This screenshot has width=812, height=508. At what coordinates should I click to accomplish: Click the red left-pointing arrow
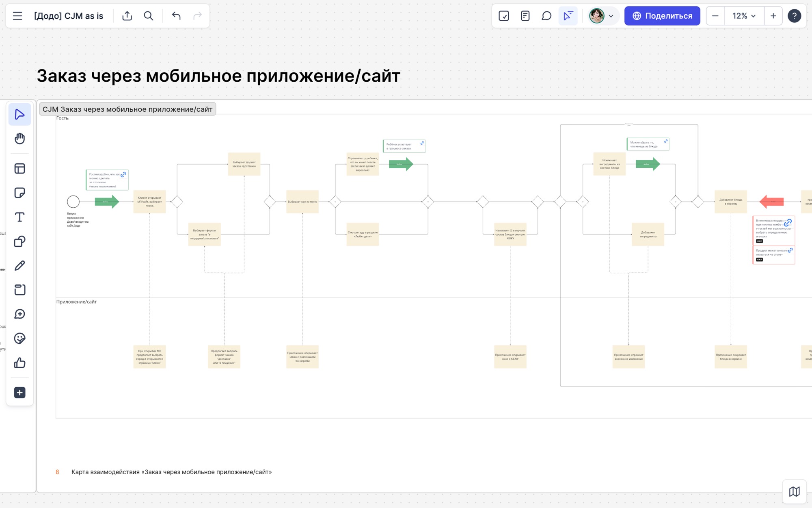(x=771, y=202)
